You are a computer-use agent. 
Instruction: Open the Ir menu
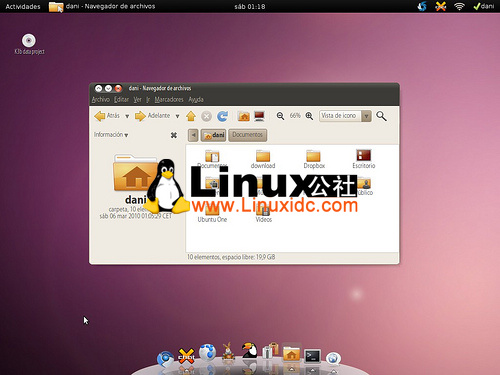click(148, 100)
